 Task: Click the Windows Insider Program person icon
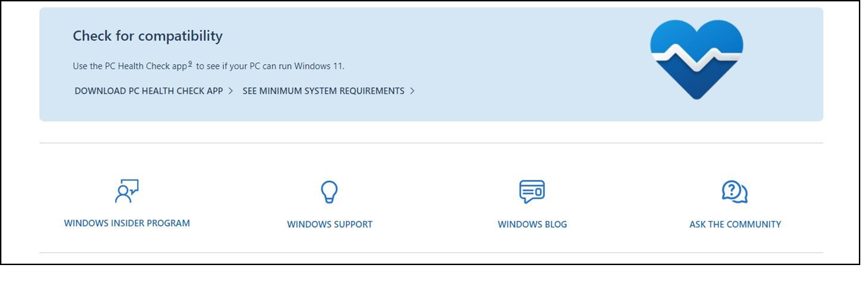pos(126,191)
